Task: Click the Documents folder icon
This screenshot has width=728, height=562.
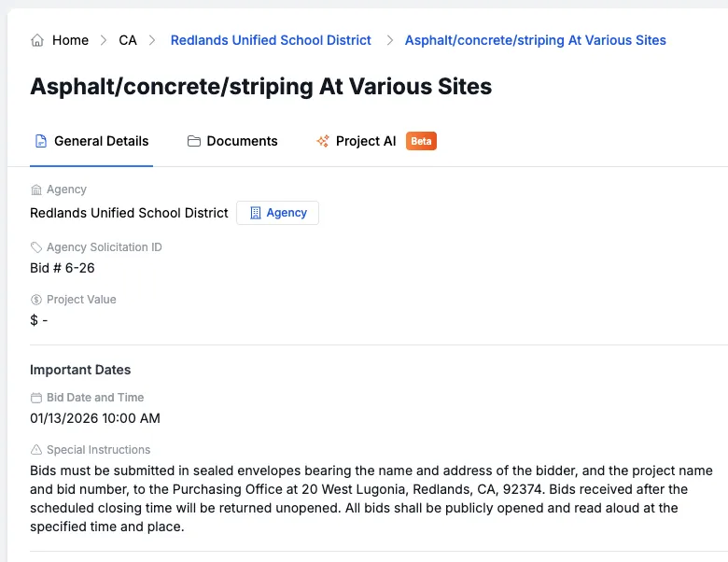Action: point(194,141)
